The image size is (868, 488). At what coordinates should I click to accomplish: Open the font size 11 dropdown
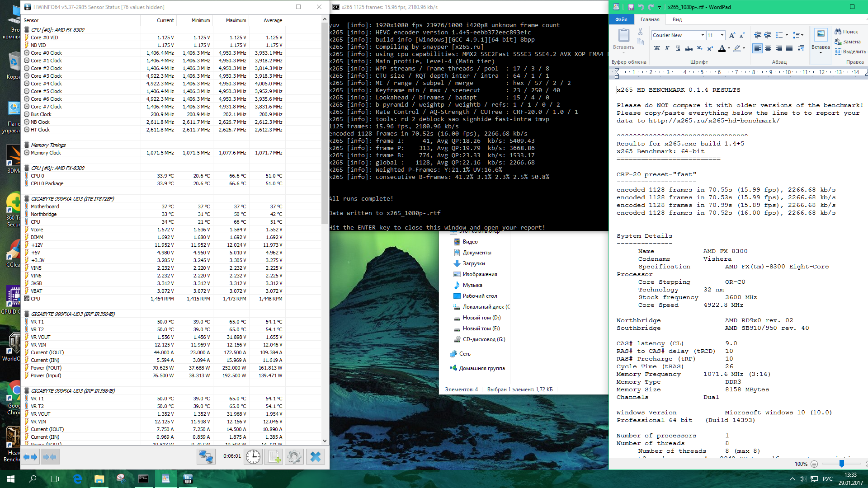click(722, 35)
